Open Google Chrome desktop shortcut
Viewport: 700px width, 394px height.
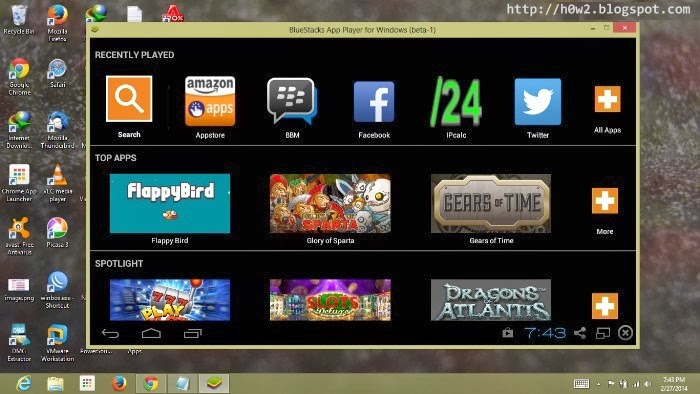tap(19, 76)
